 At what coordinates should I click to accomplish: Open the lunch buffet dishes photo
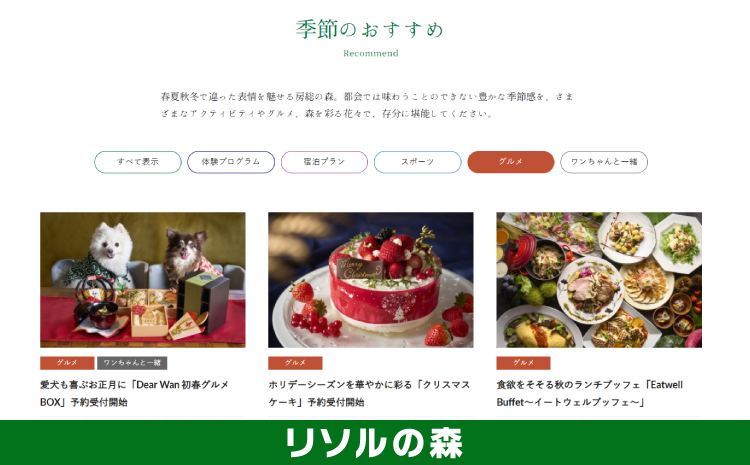[x=599, y=280]
